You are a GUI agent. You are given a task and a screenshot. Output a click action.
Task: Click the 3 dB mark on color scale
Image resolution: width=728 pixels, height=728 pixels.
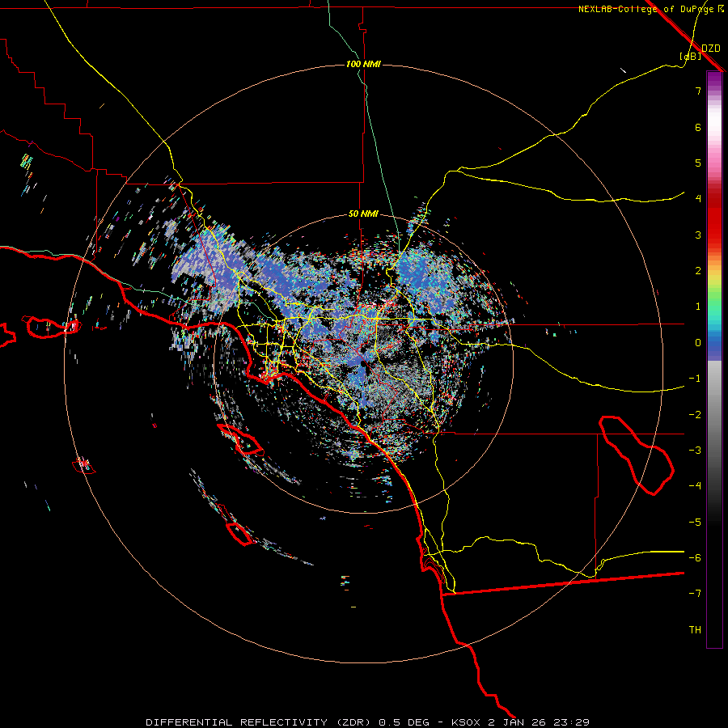point(698,235)
